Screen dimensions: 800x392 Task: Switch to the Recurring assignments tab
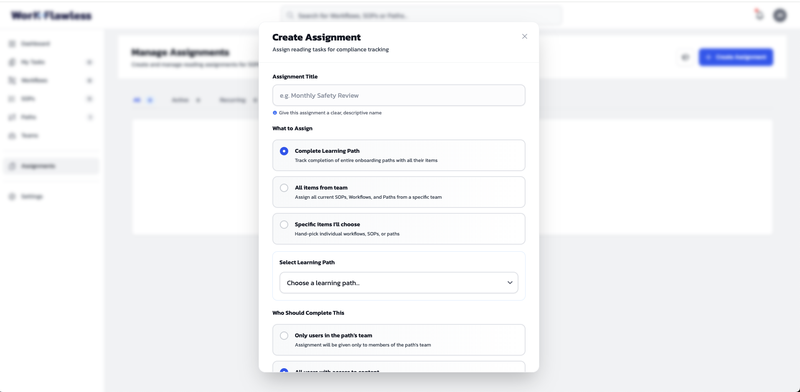coord(238,101)
